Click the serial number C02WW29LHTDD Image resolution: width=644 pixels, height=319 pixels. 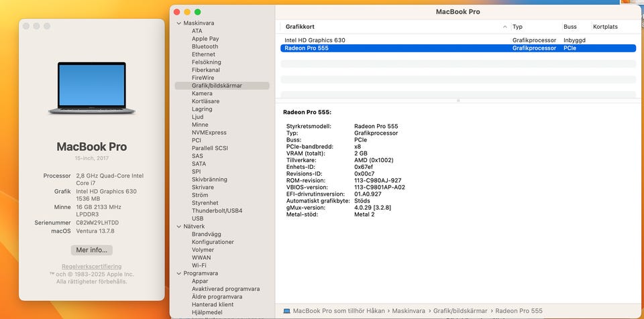(x=98, y=223)
